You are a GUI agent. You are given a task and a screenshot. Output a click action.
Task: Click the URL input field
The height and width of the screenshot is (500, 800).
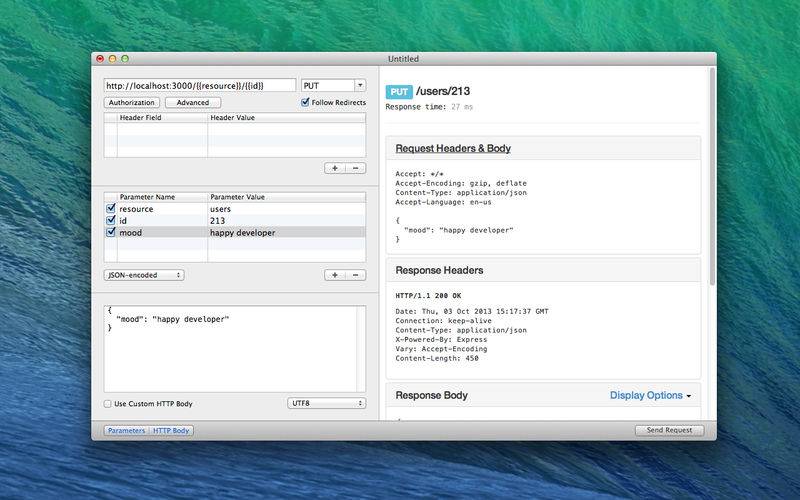pyautogui.click(x=199, y=86)
